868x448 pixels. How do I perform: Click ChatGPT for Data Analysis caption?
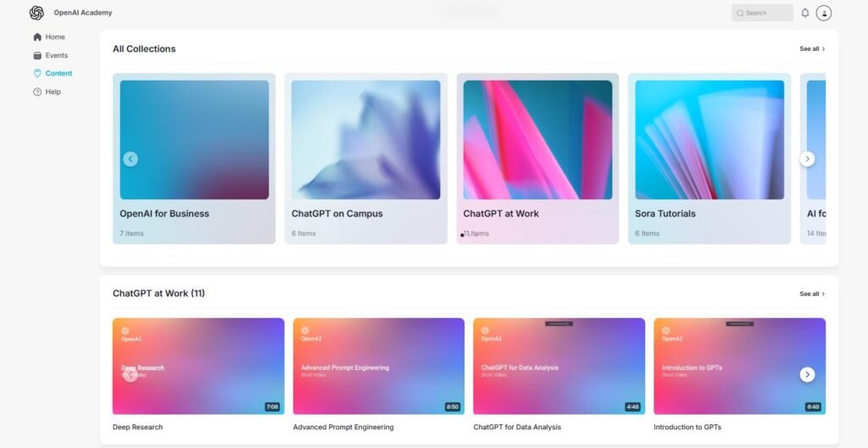(517, 427)
